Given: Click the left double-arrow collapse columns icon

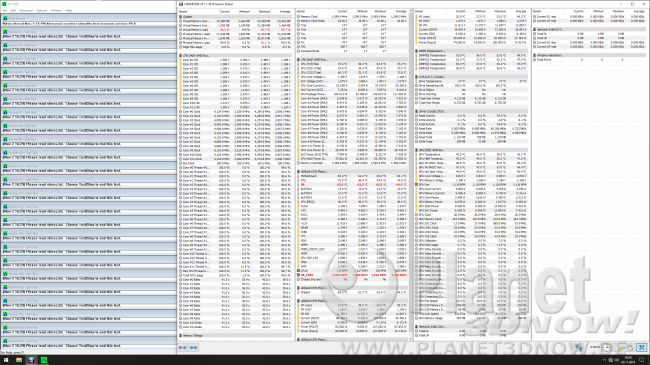Looking at the screenshot, I should (182, 348).
